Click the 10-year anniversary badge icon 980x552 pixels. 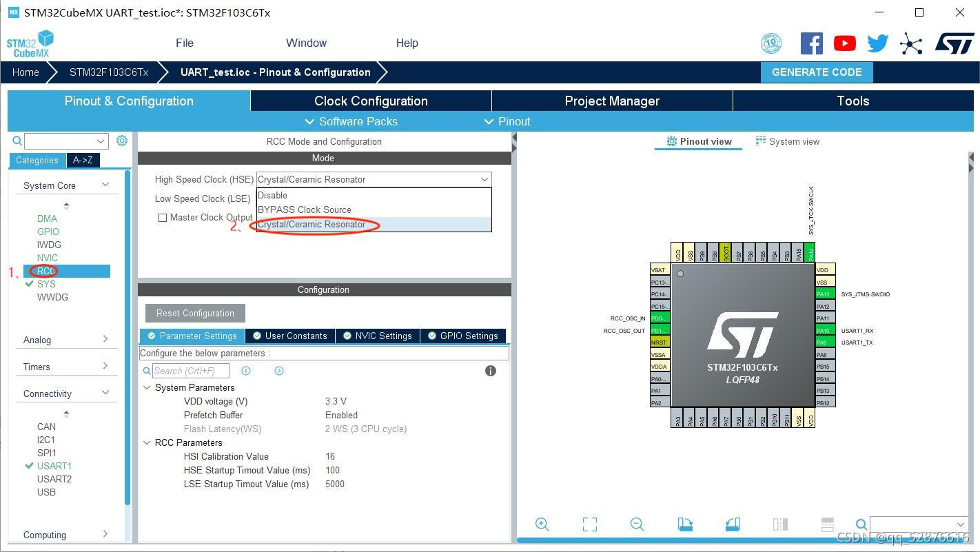point(771,43)
